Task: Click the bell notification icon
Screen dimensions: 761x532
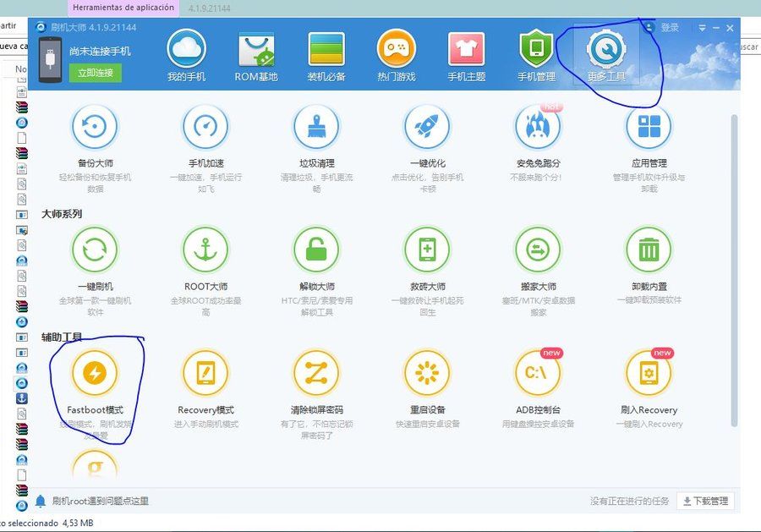Action: 41,501
